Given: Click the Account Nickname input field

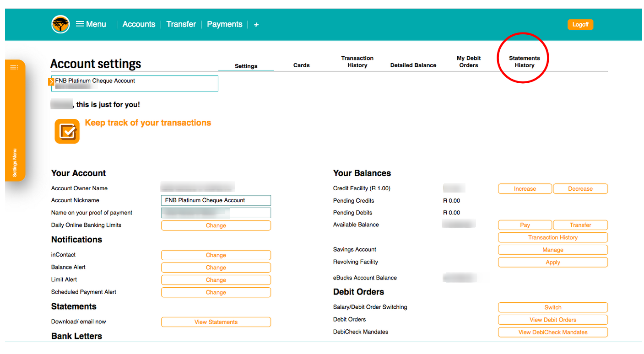Looking at the screenshot, I should 216,200.
